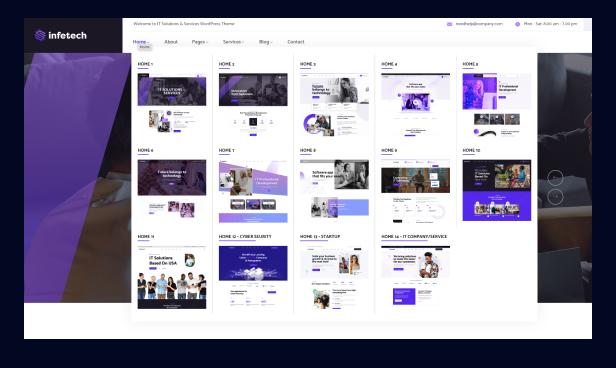This screenshot has height=368, width=616.
Task: Click the HOME 9 heading link
Action: tap(389, 150)
